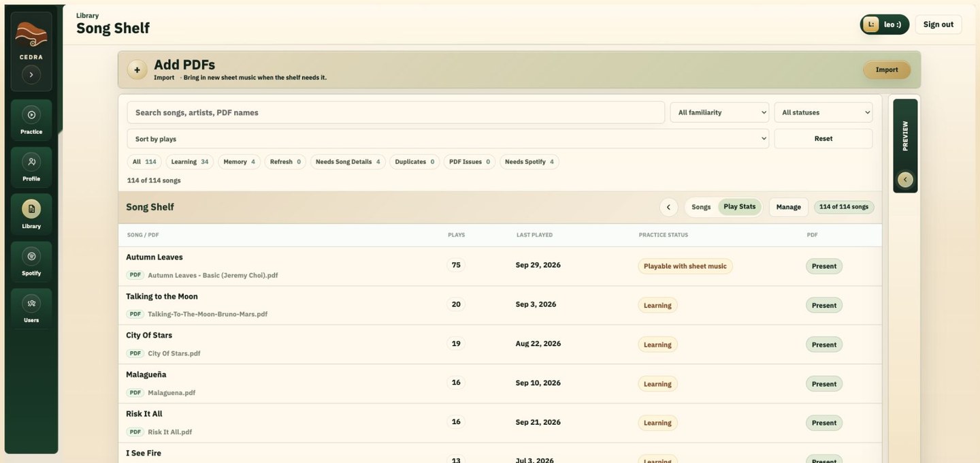Click PDF badge for Risk It All.pdf

pyautogui.click(x=135, y=432)
